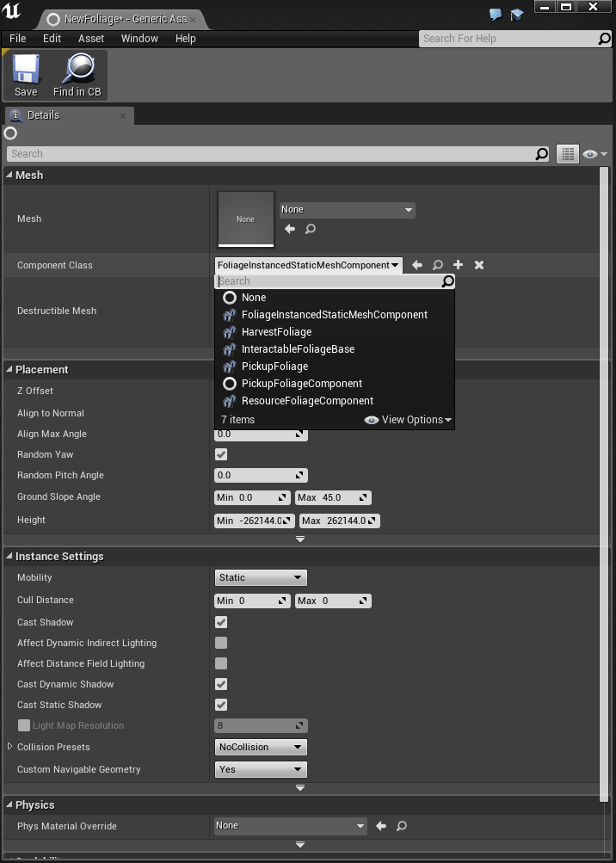The image size is (616, 863).
Task: Click the Mesh thumbnail preview
Action: [x=246, y=219]
